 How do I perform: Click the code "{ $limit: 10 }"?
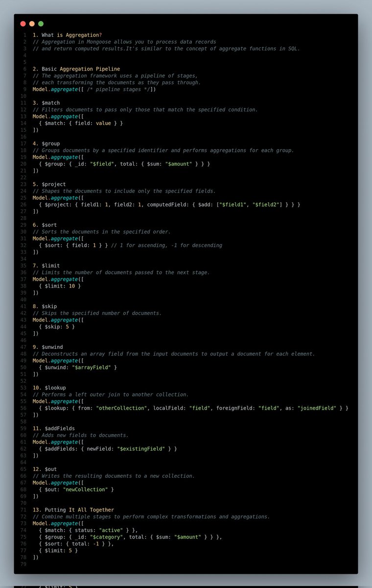pos(60,286)
